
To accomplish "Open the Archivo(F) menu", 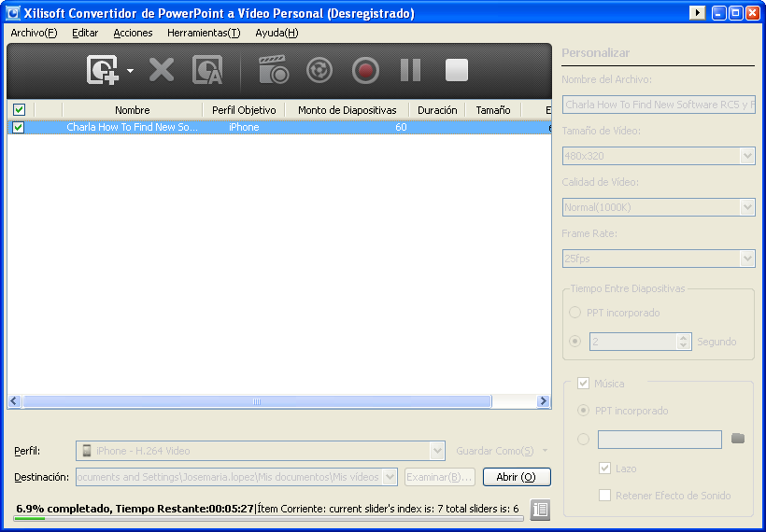I will 34,33.
